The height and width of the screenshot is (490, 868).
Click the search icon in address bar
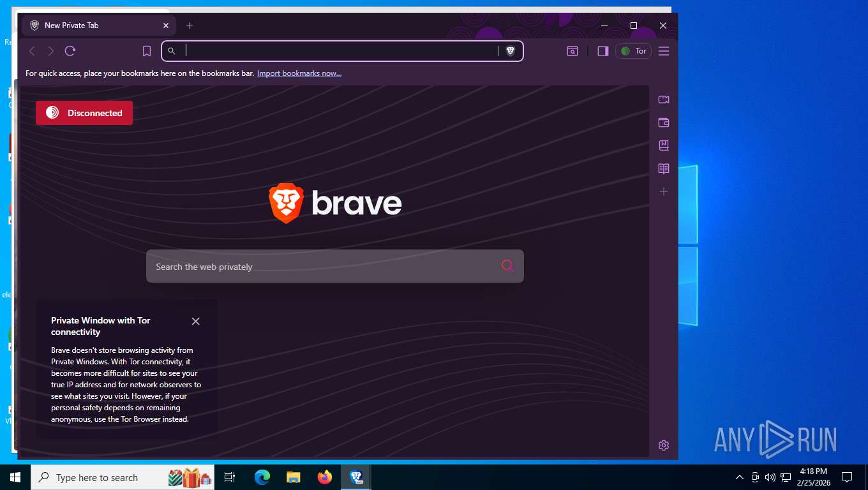(172, 51)
